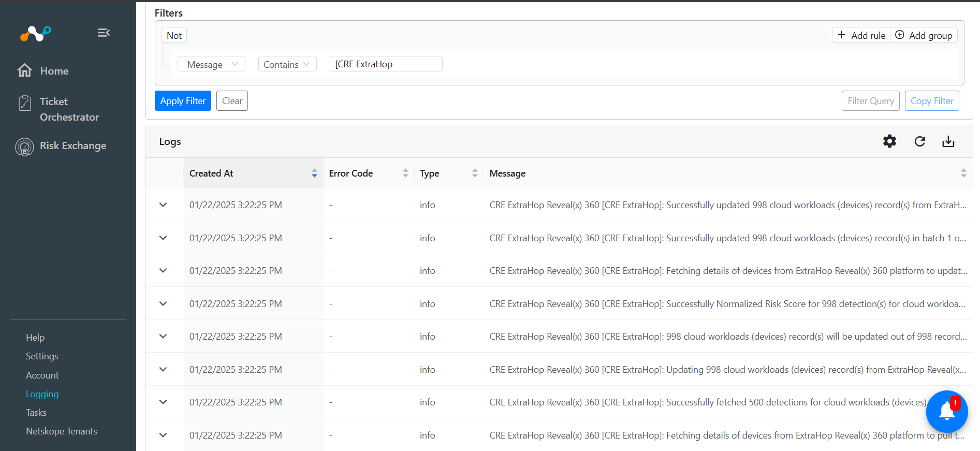Expand the 'Updating 998 cloud workloads' log row

(163, 369)
